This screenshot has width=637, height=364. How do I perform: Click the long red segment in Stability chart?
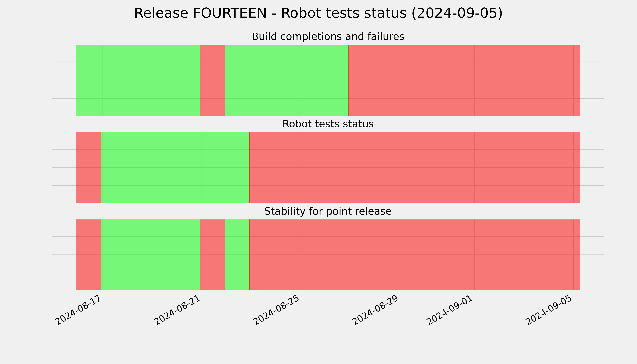(x=415, y=255)
